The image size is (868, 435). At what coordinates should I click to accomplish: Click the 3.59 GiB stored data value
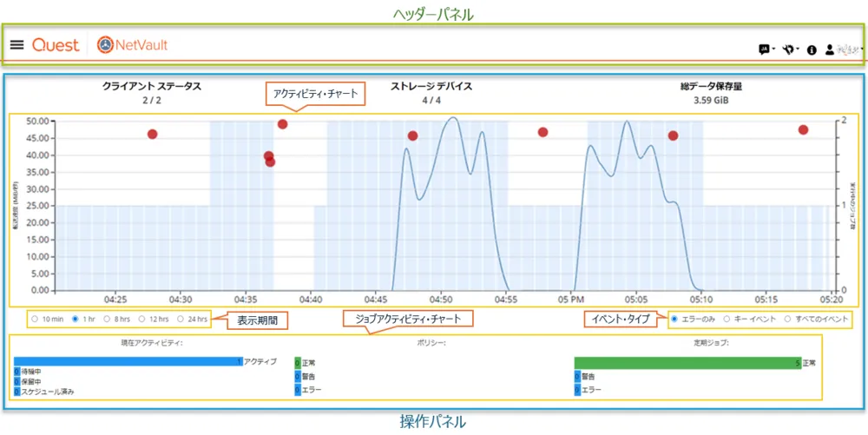(x=712, y=102)
